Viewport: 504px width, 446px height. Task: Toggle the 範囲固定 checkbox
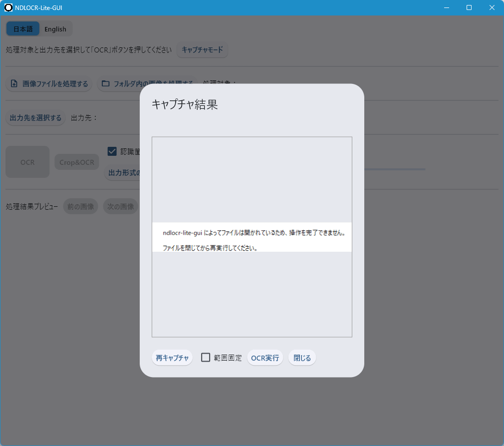coord(206,358)
